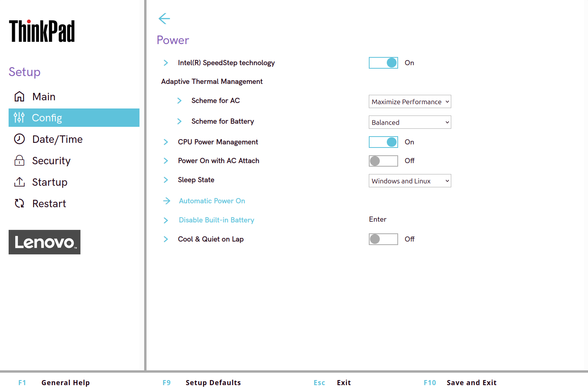Click the back arrow above Power
588x391 pixels.
(164, 18)
